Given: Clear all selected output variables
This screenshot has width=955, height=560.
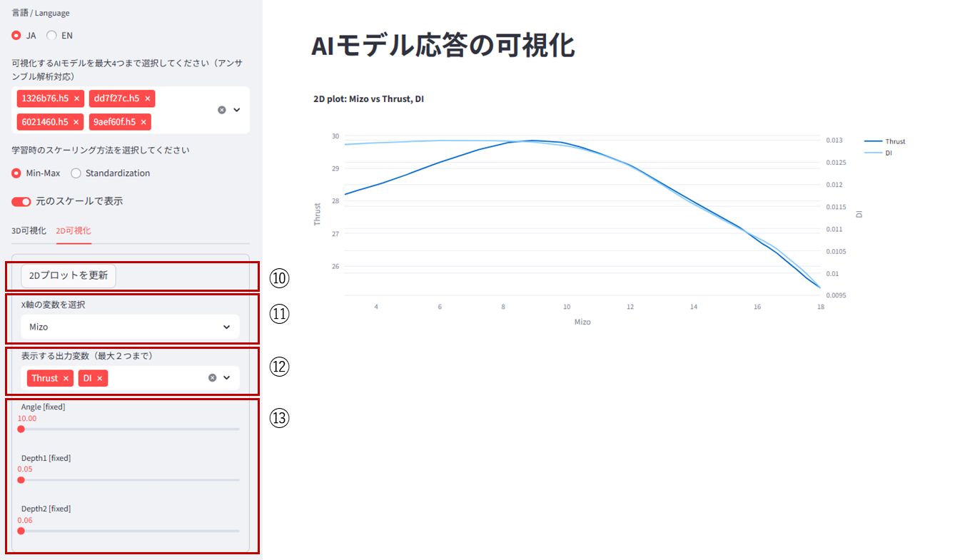Looking at the screenshot, I should point(212,377).
